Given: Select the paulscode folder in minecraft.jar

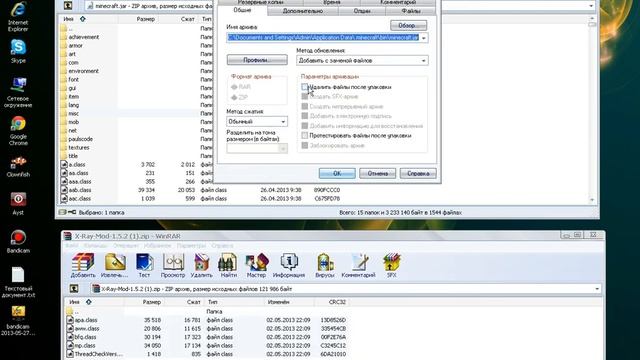Looking at the screenshot, I should pos(80,139).
